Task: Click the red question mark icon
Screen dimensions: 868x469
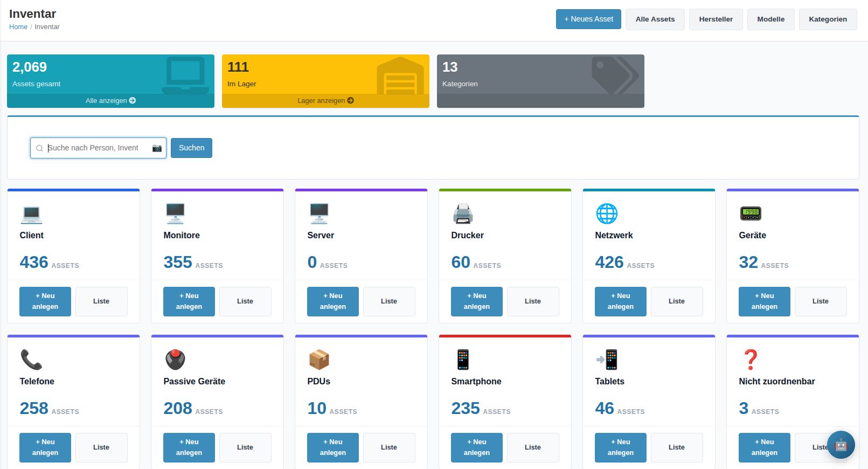Action: (x=750, y=360)
